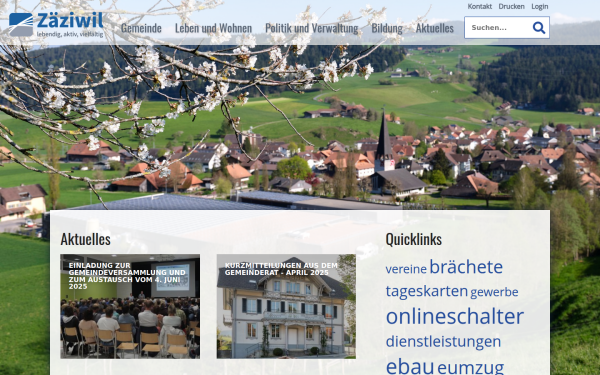Visit the dienstleistungen quicklink
This screenshot has height=375, width=600.
(443, 341)
